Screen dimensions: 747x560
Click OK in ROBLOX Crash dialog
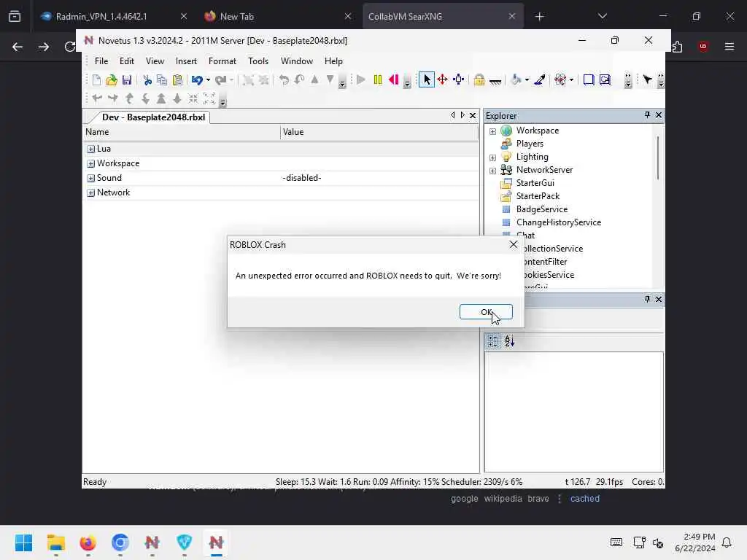pos(486,312)
